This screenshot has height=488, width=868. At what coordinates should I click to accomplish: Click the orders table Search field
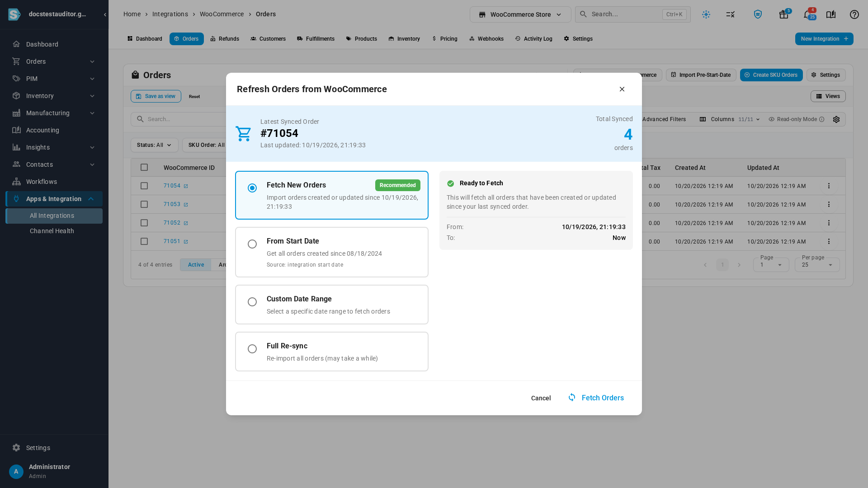179,119
